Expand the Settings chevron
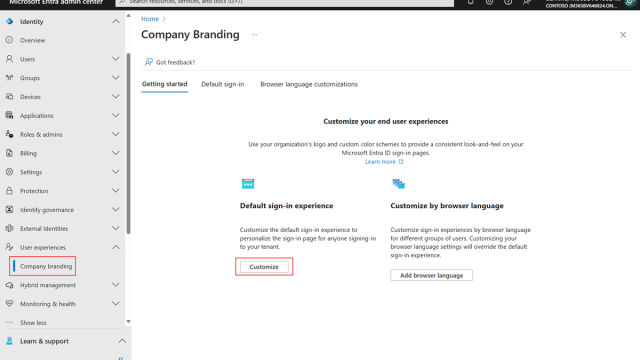 pos(116,172)
